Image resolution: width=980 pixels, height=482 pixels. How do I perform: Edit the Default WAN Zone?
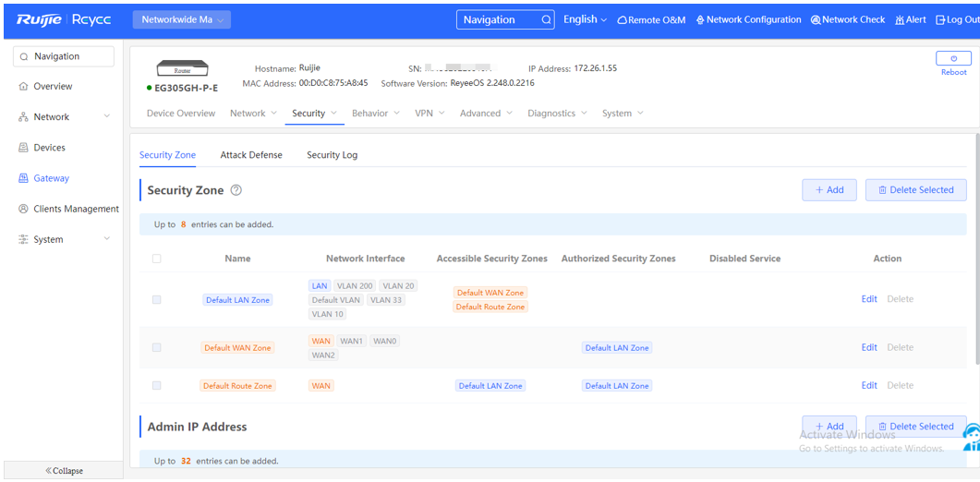(869, 347)
